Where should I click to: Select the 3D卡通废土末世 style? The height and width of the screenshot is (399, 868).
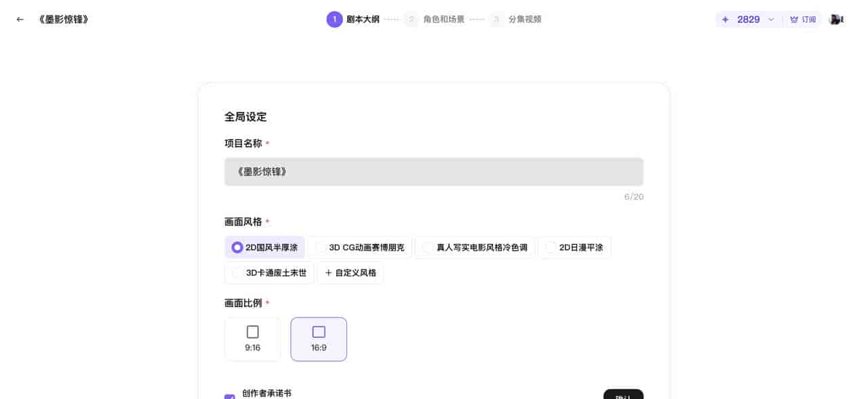click(269, 273)
